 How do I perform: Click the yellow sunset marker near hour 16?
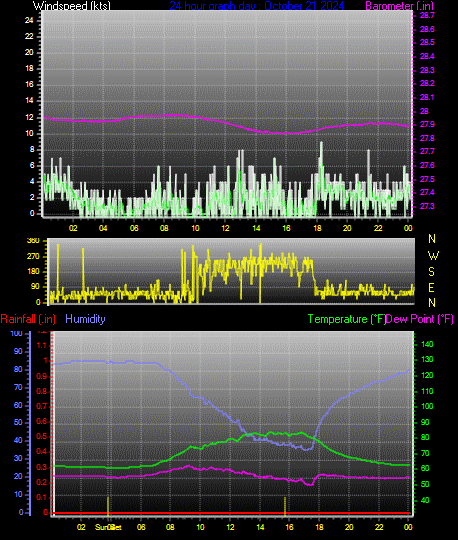click(x=285, y=506)
